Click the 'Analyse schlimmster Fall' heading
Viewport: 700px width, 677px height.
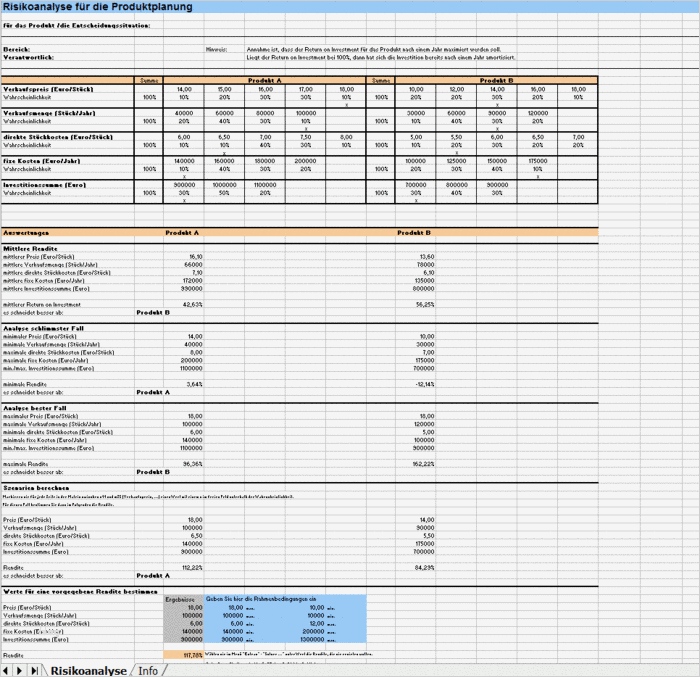(x=43, y=329)
